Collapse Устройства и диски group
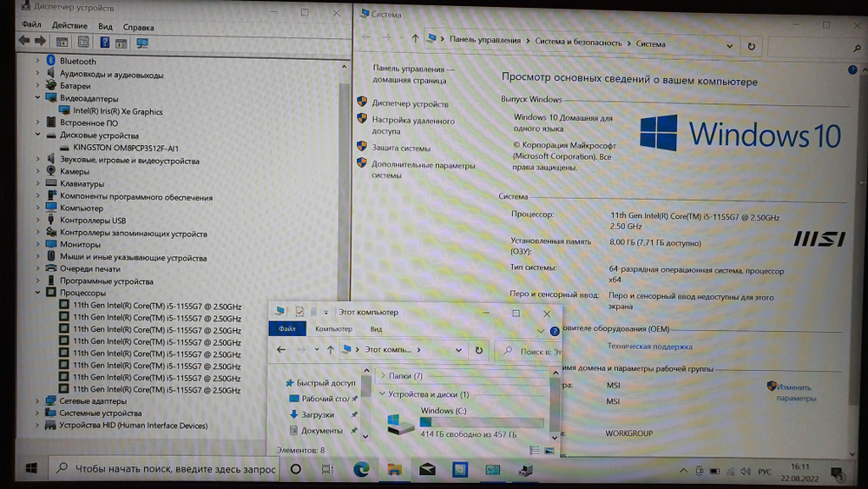The width and height of the screenshot is (868, 489). pos(383,393)
